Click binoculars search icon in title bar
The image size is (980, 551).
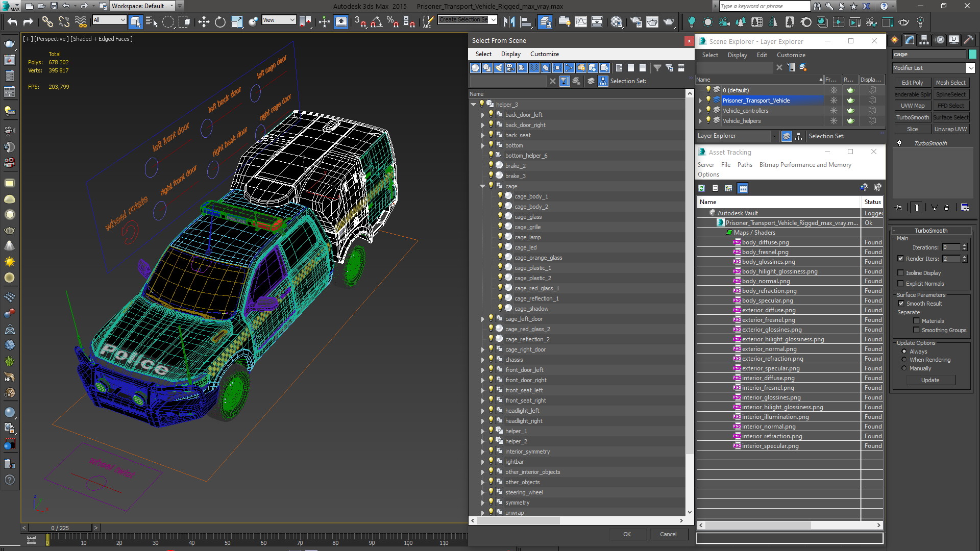pos(817,6)
